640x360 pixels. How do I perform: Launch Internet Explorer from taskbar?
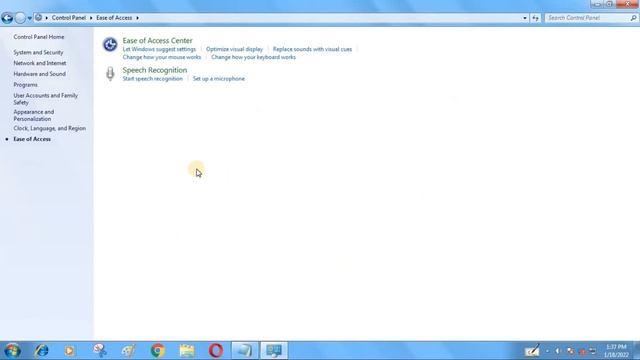click(41, 351)
